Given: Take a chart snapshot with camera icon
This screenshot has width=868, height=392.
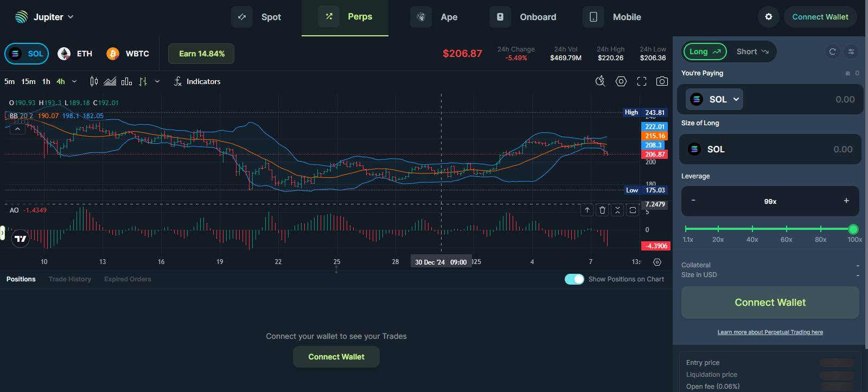Looking at the screenshot, I should tap(662, 81).
